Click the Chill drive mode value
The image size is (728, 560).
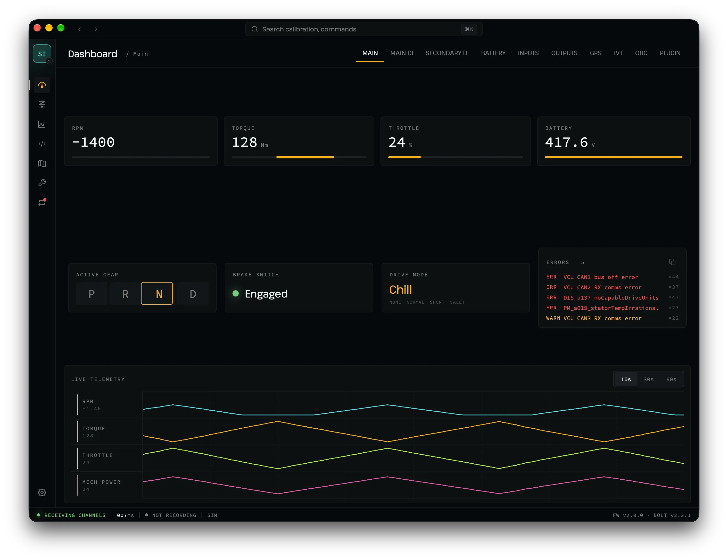pos(400,290)
